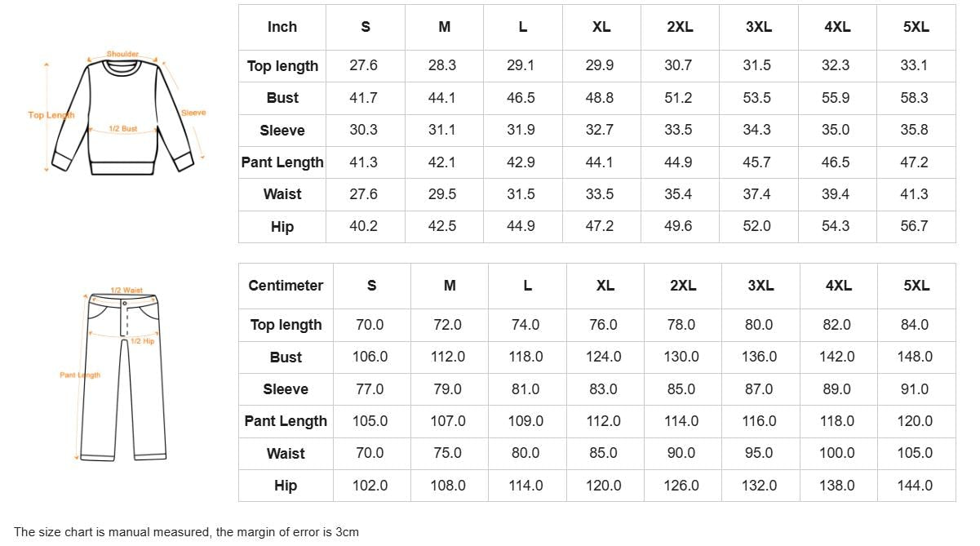Click the Hip value 102.0 cell

tap(370, 486)
